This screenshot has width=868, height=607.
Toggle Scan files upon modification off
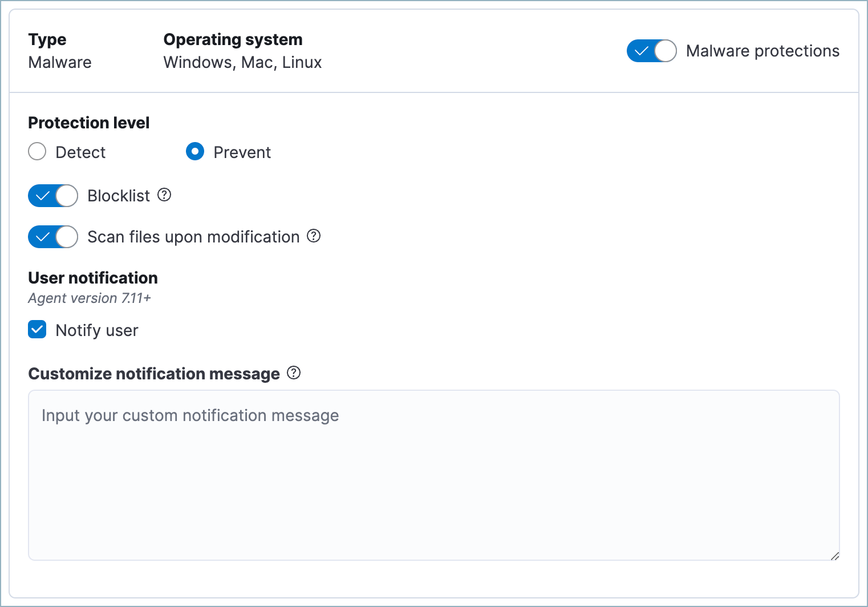(53, 236)
